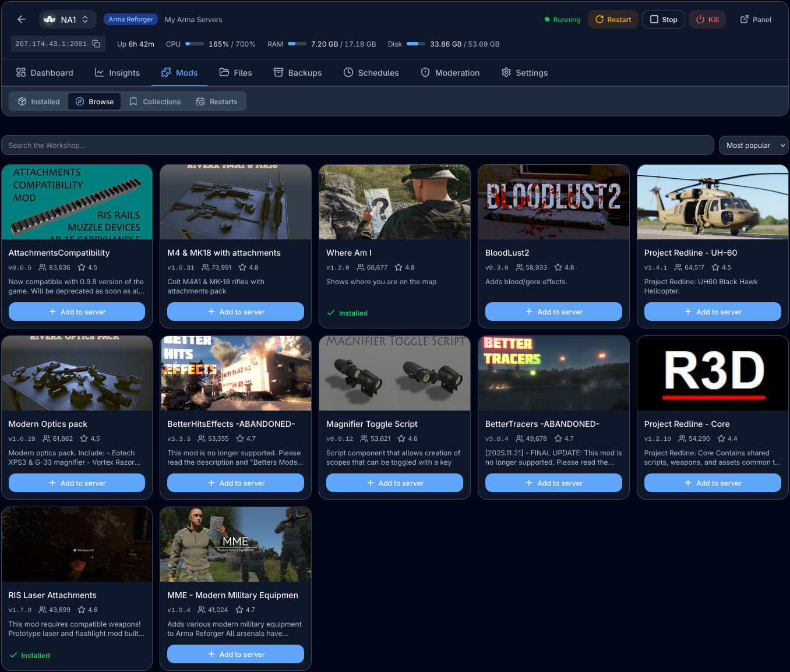Click the RIS Laser Attachments title

[52, 595]
